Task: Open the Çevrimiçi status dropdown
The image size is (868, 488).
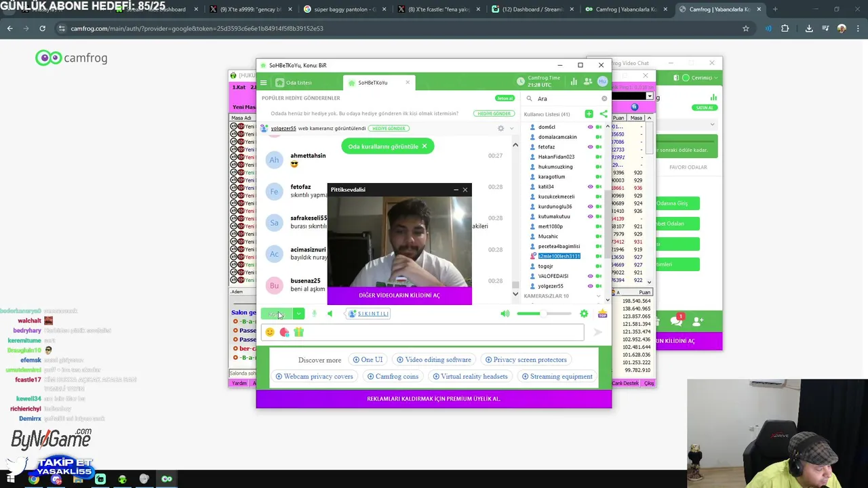Action: click(x=701, y=78)
